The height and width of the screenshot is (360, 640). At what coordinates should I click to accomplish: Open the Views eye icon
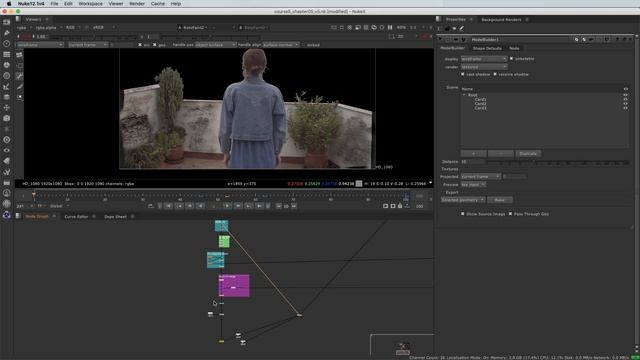7,150
